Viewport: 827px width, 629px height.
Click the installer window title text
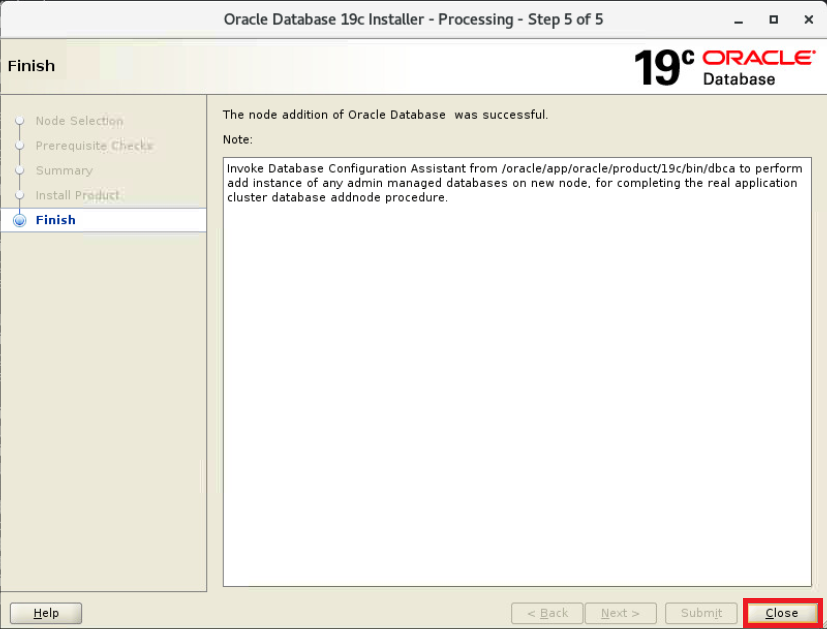pos(414,20)
